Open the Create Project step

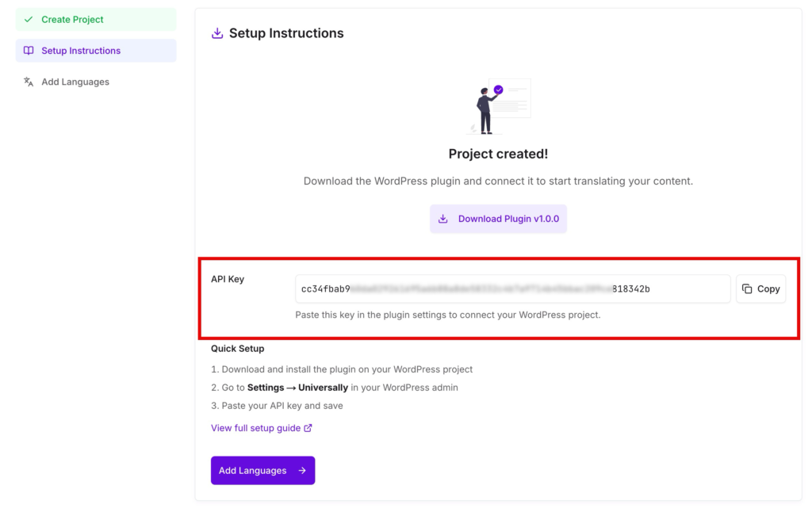click(96, 20)
